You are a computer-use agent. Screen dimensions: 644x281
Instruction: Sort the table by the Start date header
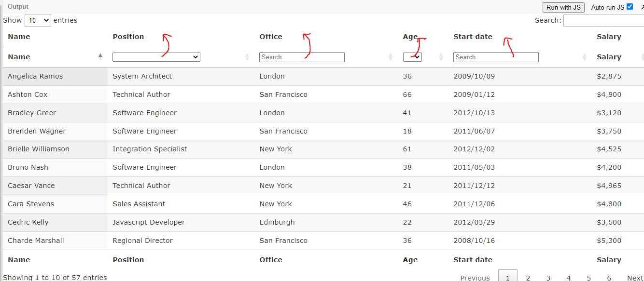coord(472,37)
